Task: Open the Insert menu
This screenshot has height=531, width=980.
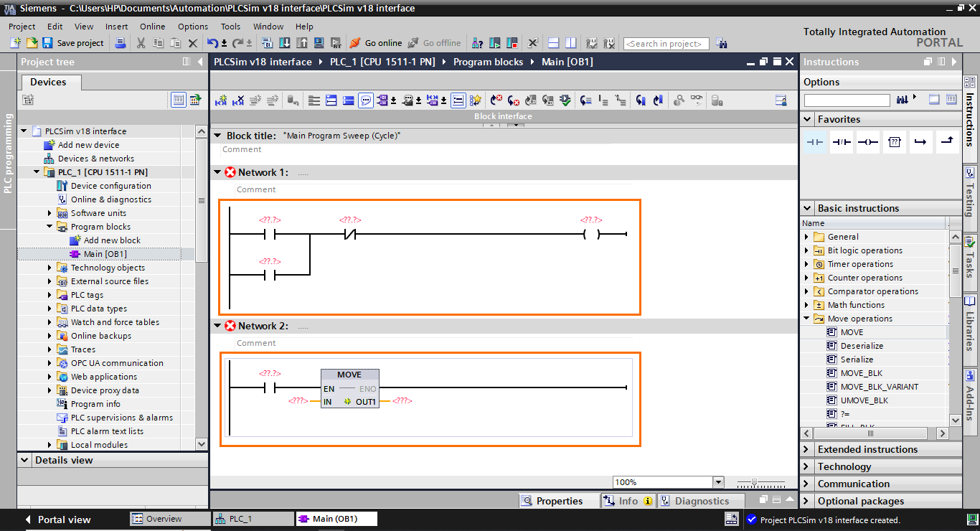Action: tap(117, 27)
